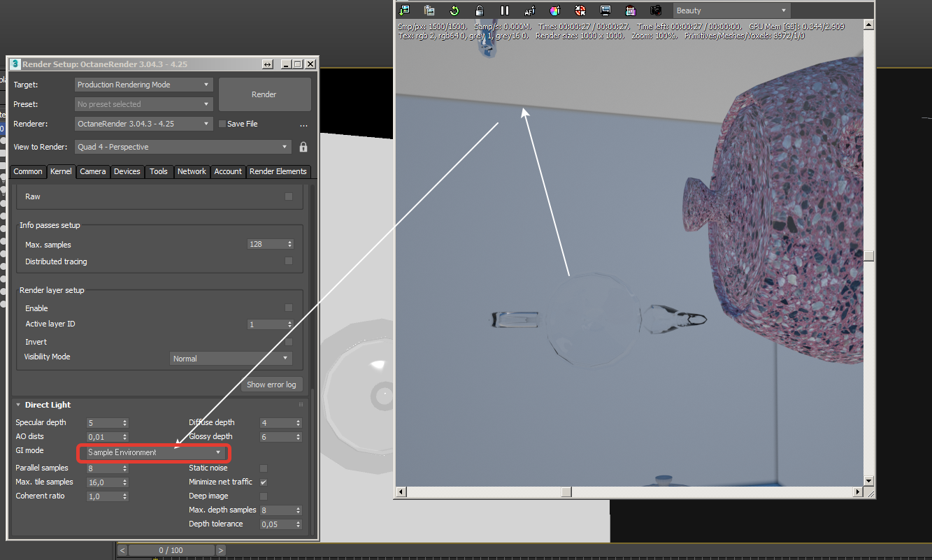The image size is (932, 560).
Task: Pause the render in the Octane viewport
Action: (504, 10)
